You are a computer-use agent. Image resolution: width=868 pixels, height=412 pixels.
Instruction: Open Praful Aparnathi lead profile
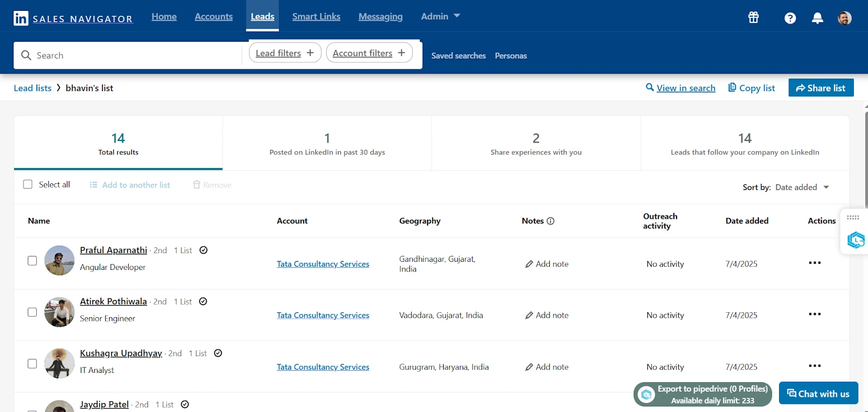tap(113, 250)
